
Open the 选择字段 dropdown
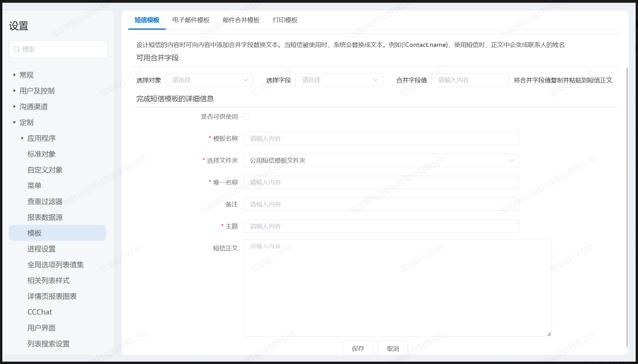[339, 80]
